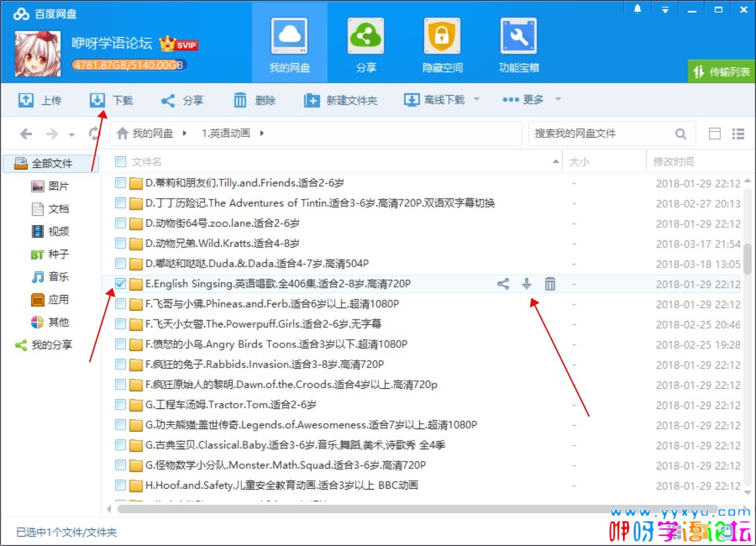The height and width of the screenshot is (546, 756).
Task: Click the vertical scrollbar thumb
Action: 747,259
